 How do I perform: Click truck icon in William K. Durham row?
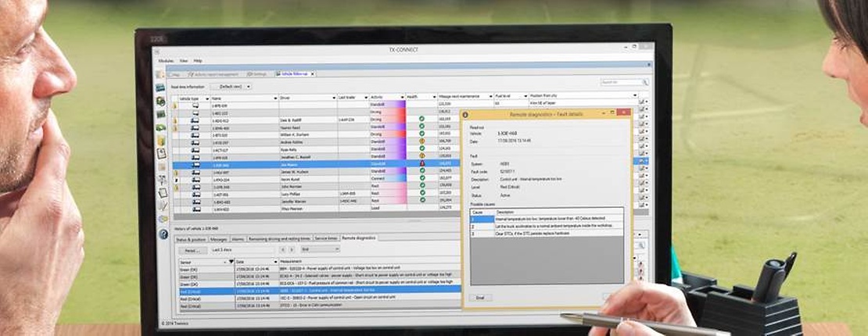195,134
